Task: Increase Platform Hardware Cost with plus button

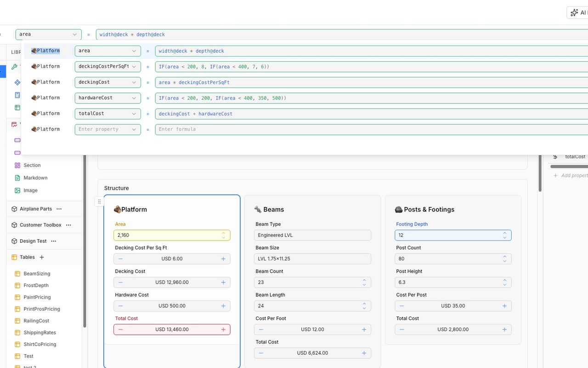Action: click(x=223, y=306)
